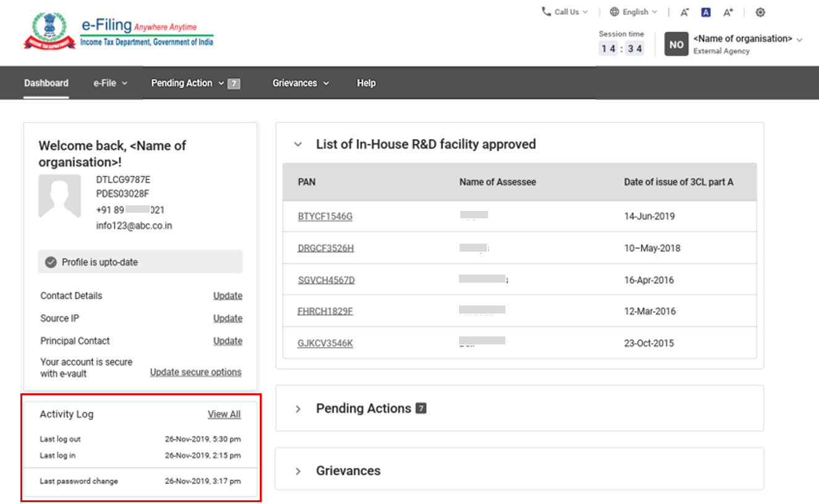
Task: Click the Call Us phone icon
Action: (546, 12)
